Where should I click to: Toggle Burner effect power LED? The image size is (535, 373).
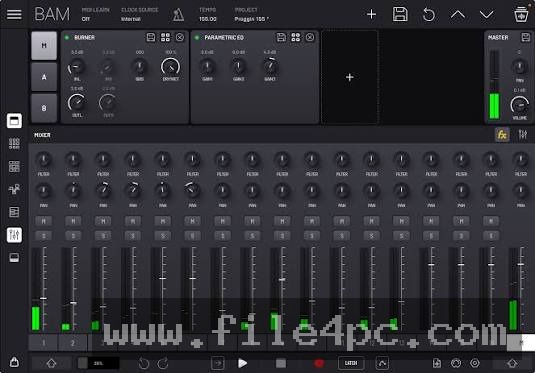(x=67, y=37)
